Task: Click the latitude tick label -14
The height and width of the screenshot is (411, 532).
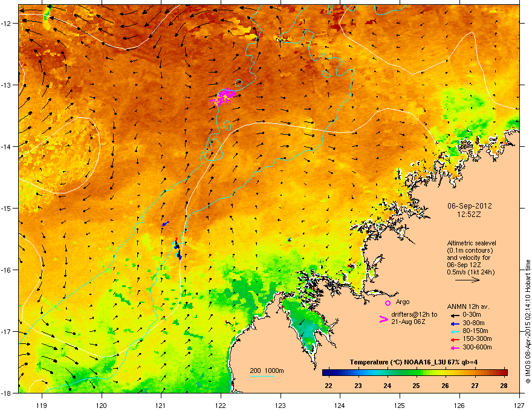Action: click(x=6, y=146)
